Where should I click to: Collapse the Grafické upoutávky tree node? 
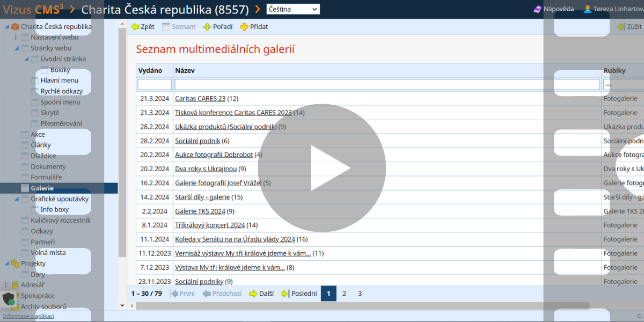[x=16, y=199]
